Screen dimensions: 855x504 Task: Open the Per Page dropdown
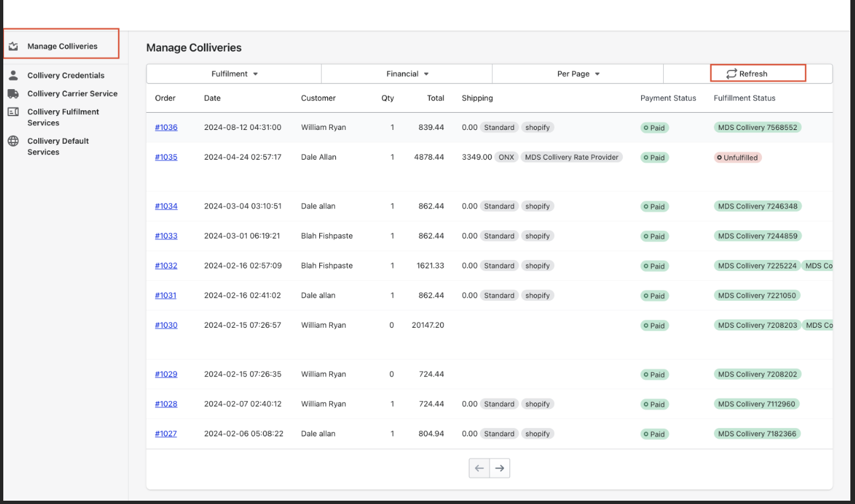click(578, 74)
